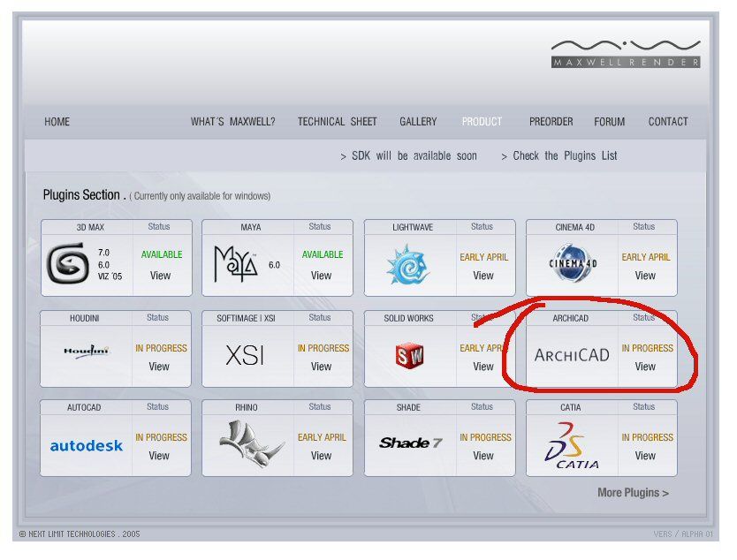Open the What's Maxwell? page
Viewport: 737px width, 560px height.
pos(232,122)
